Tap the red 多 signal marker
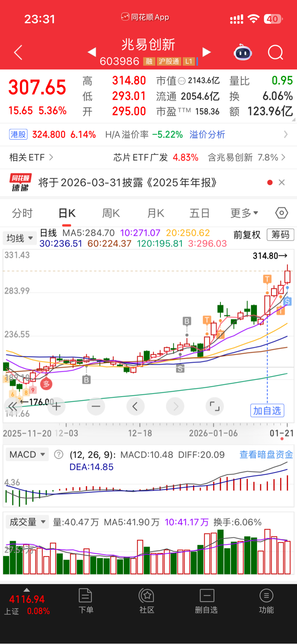 (x=46, y=384)
